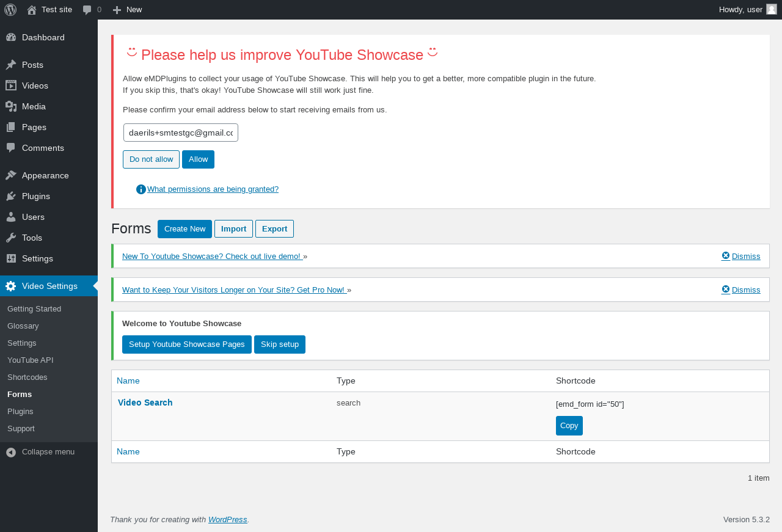This screenshot has width=782, height=532.
Task: Open the comments bubble icon in admin bar
Action: point(87,10)
